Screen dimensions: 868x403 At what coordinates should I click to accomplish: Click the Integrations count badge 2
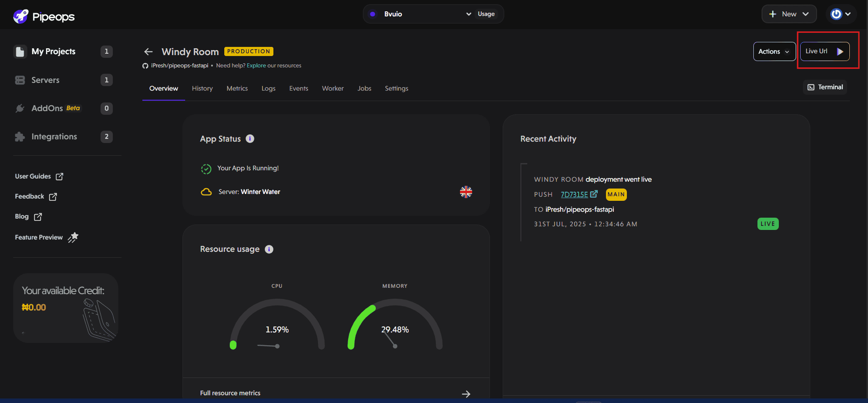pyautogui.click(x=106, y=137)
